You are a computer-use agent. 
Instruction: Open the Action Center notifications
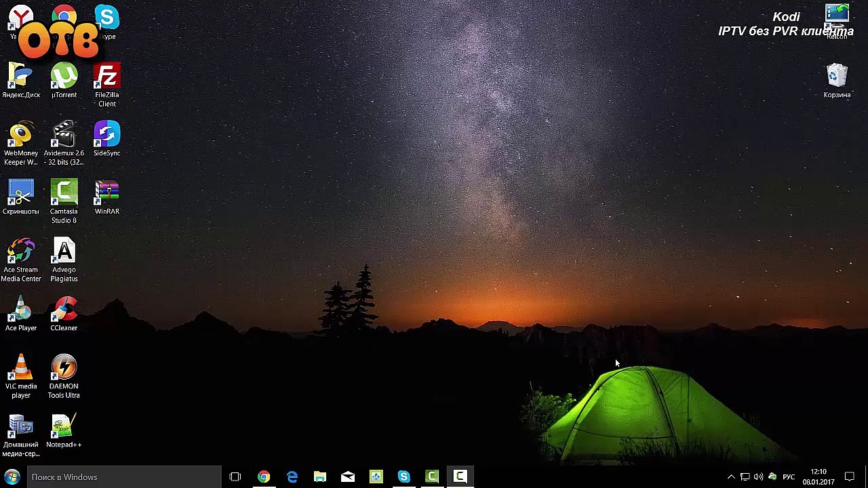850,477
